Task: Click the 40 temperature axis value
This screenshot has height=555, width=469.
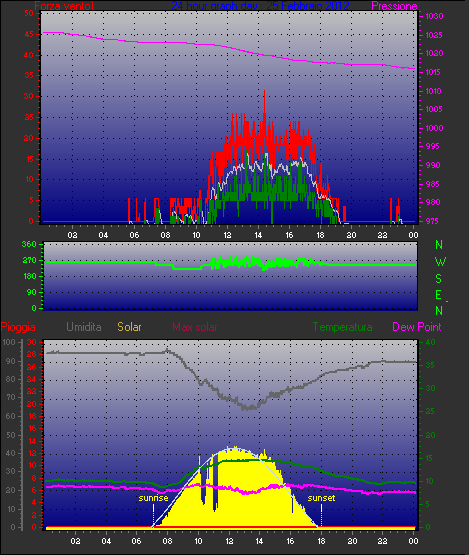Action: point(430,342)
